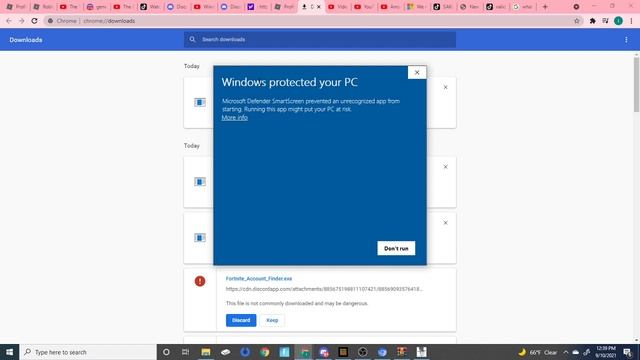Keep the Fortnite_Account_Finder.exe download
Image resolution: width=640 pixels, height=360 pixels.
[x=272, y=320]
